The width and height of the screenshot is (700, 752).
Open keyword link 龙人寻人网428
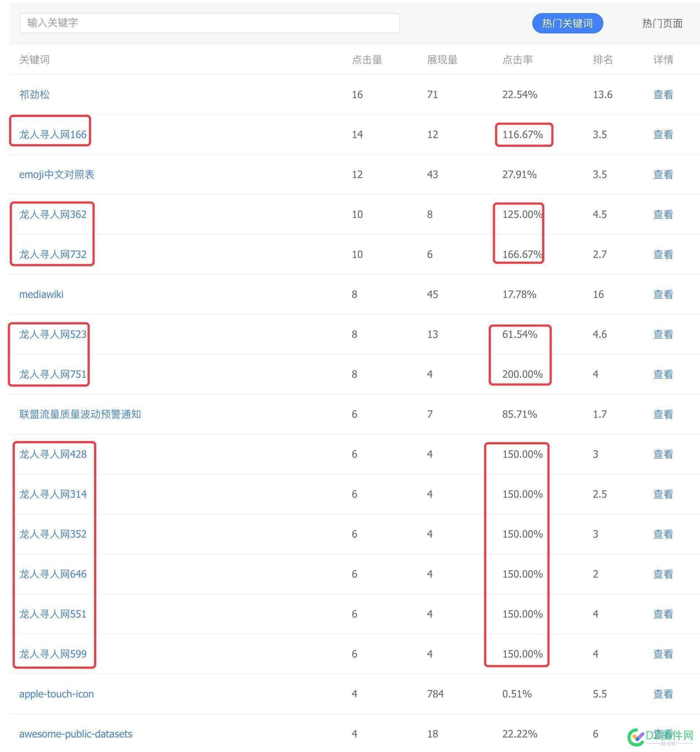(x=53, y=454)
